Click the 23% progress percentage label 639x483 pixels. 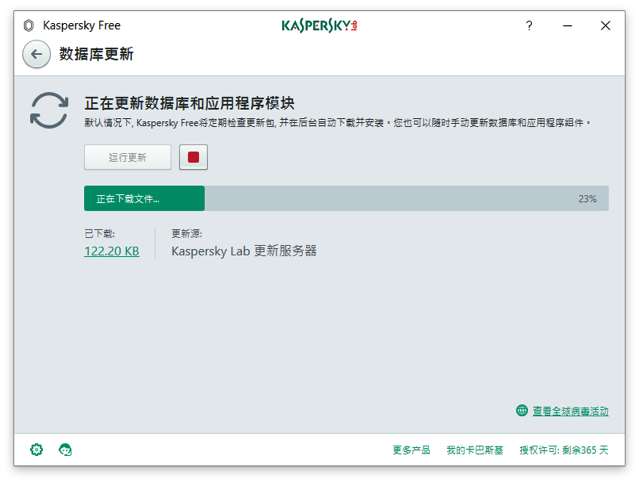click(587, 199)
